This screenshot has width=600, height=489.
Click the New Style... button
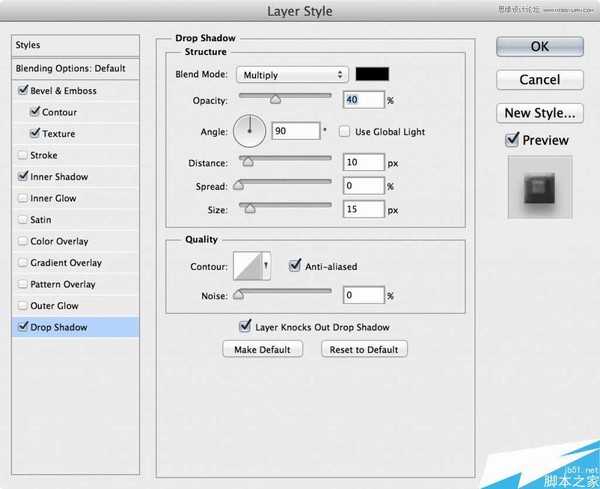(x=539, y=112)
